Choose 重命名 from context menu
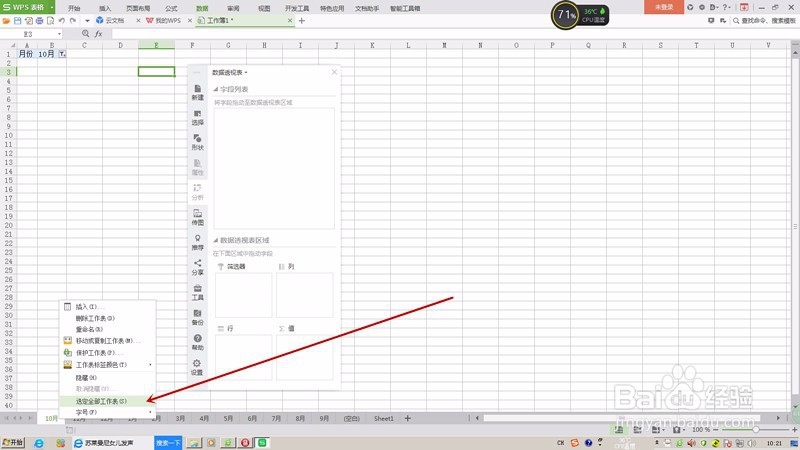The height and width of the screenshot is (450, 800). 107,330
